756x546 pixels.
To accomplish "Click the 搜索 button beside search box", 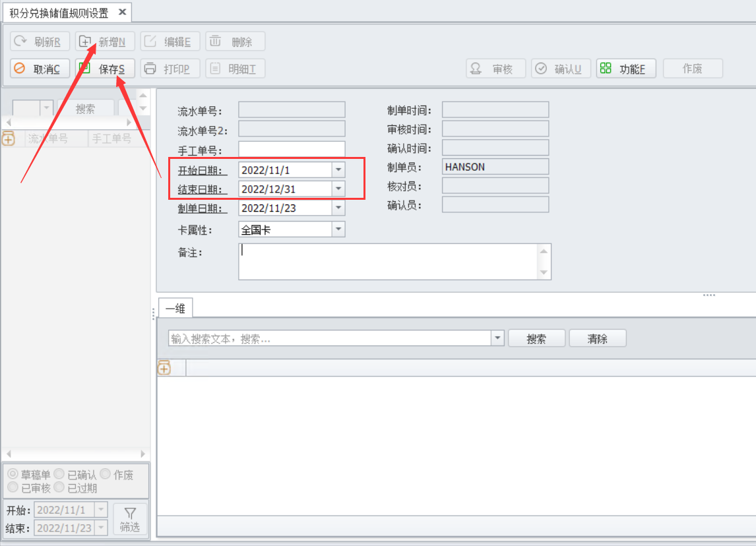I will 536,338.
